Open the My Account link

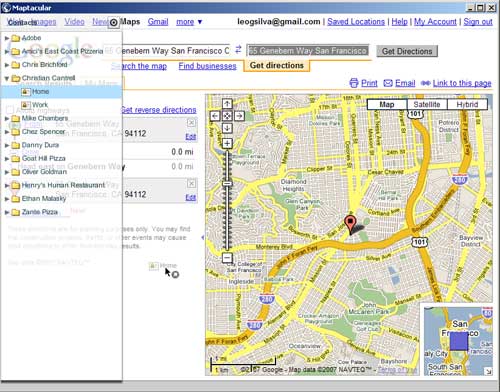coord(435,22)
